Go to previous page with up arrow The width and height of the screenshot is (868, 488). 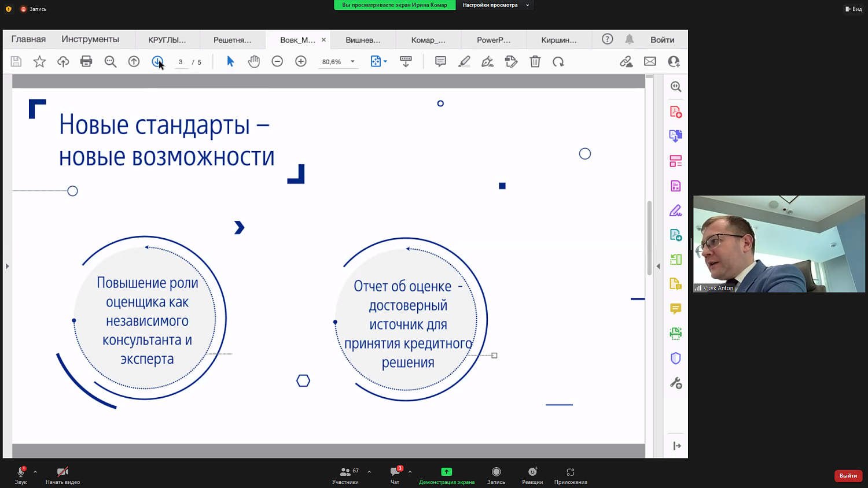(134, 61)
